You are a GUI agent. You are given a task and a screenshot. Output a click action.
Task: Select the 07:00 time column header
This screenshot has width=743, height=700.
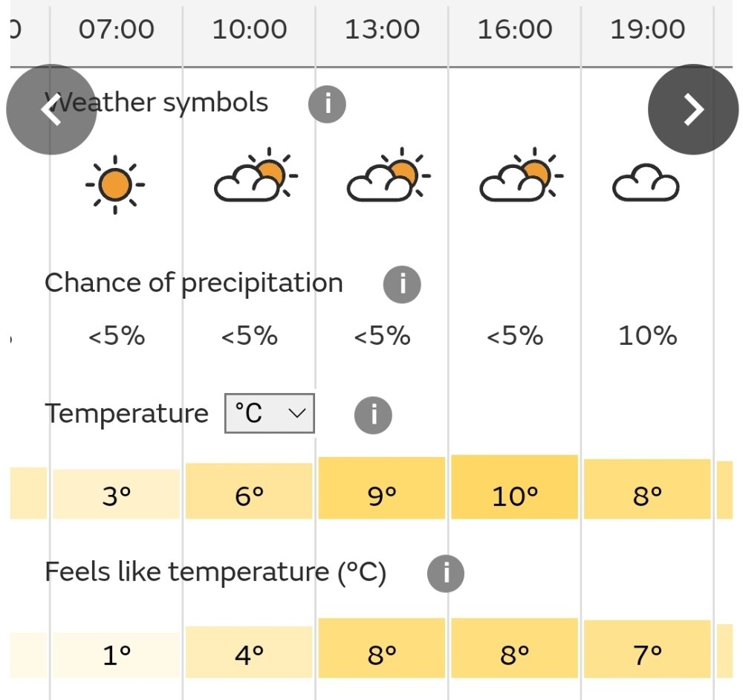coord(116,30)
